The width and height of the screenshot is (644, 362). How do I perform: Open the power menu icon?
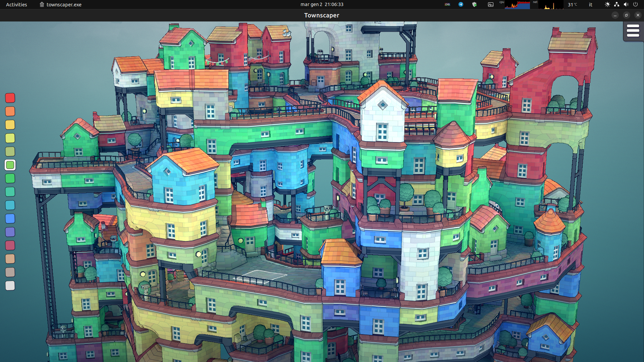click(x=635, y=4)
